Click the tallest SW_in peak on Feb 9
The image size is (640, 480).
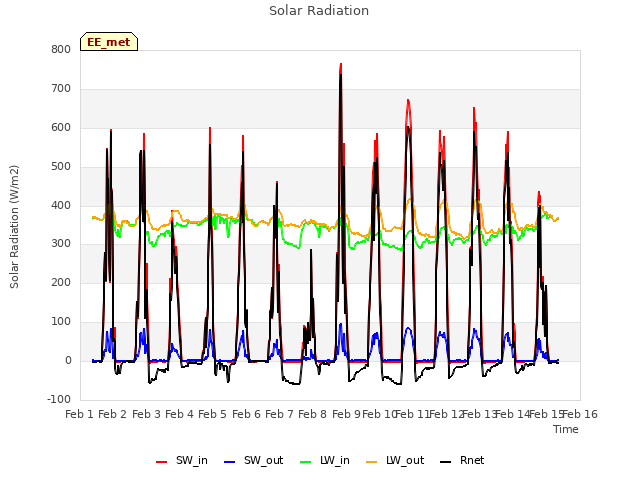tap(341, 64)
